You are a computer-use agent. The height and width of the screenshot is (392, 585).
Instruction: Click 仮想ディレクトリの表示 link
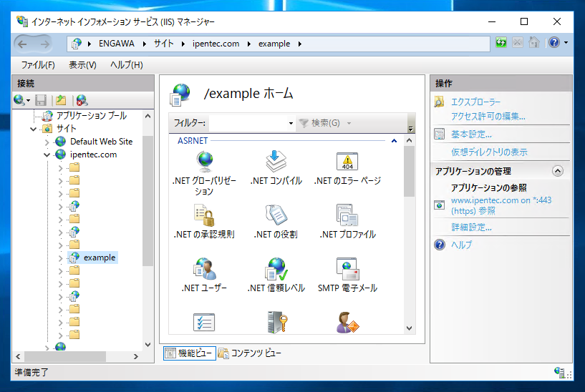489,152
